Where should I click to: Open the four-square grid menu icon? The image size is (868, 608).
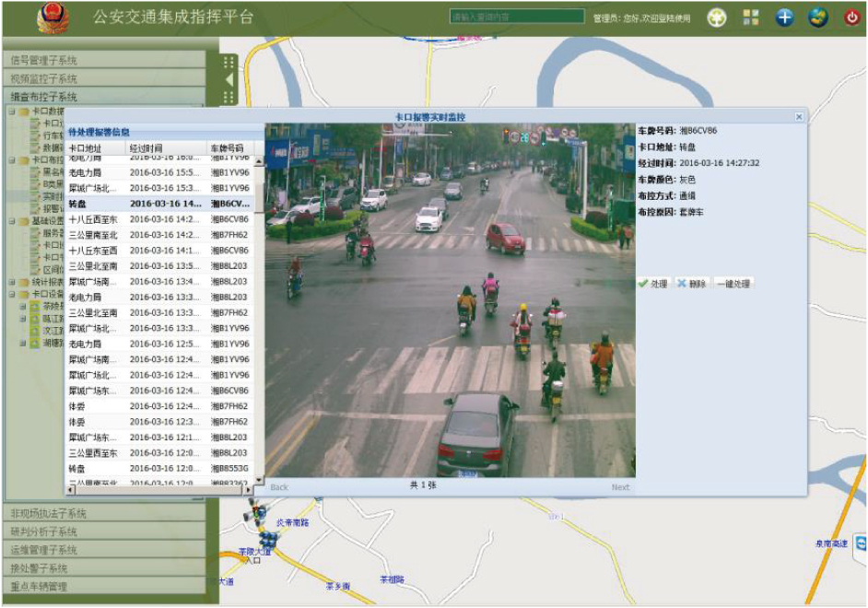(751, 18)
